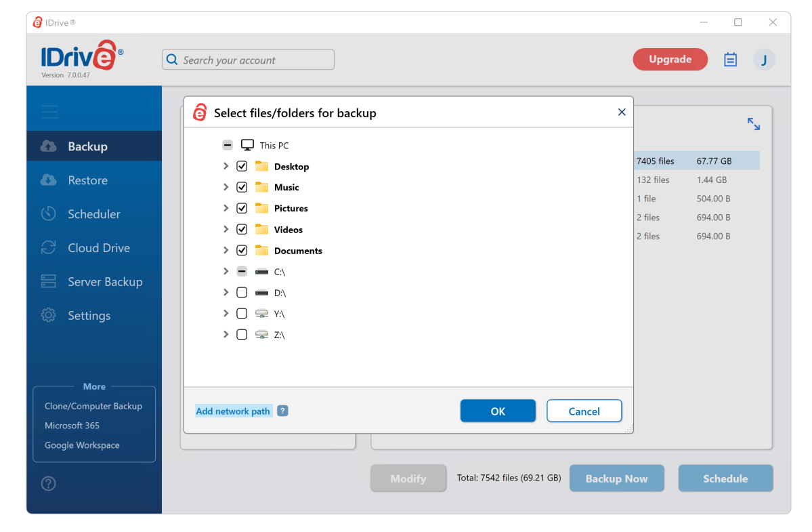Click the Desktop folder icon
The width and height of the screenshot is (812, 532).
pos(262,166)
